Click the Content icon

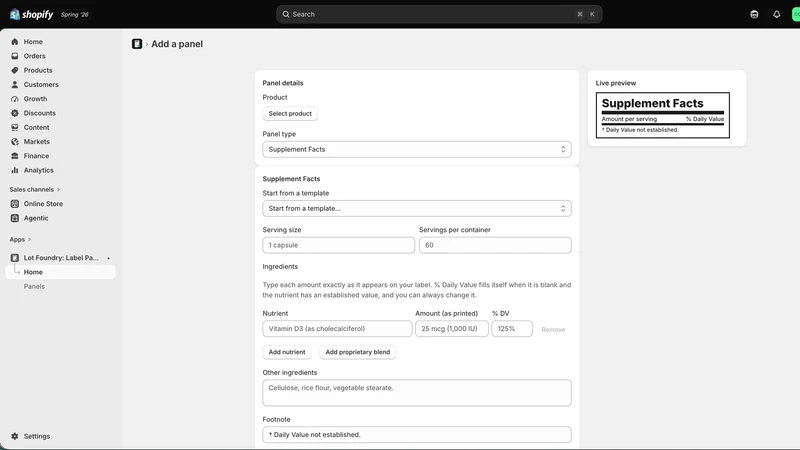point(15,128)
